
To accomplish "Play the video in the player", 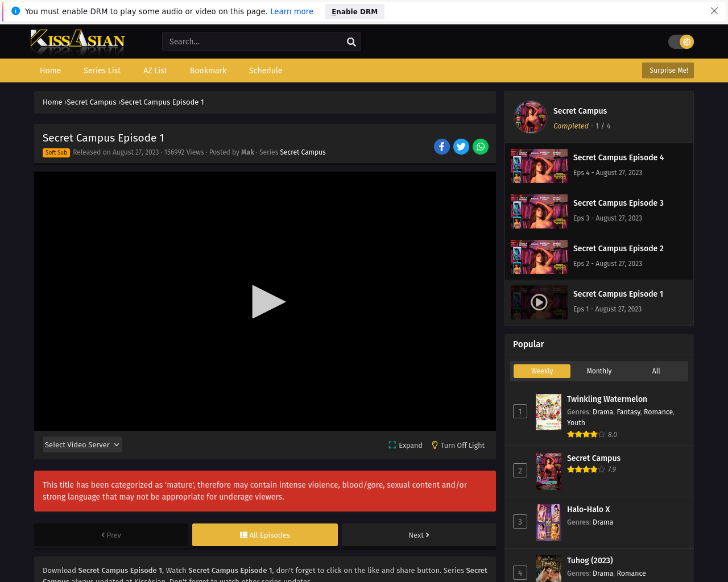I will pos(268,302).
